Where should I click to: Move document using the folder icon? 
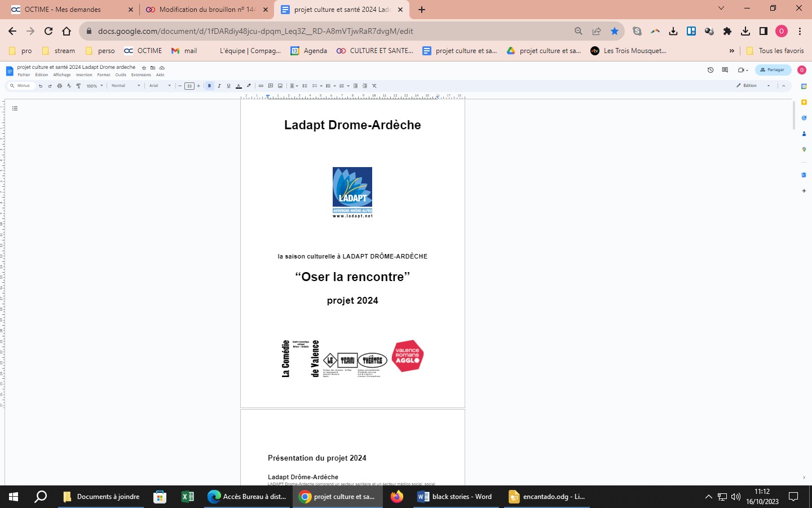153,68
